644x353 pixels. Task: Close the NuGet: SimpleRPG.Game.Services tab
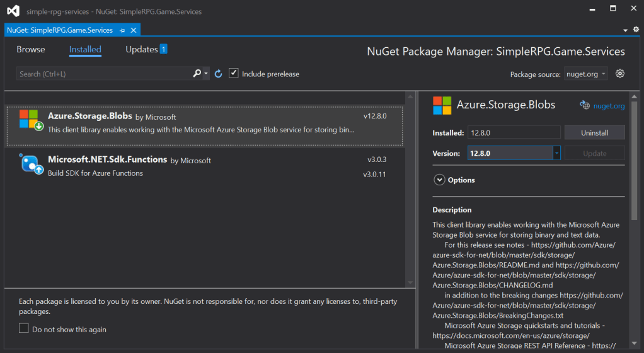[134, 30]
